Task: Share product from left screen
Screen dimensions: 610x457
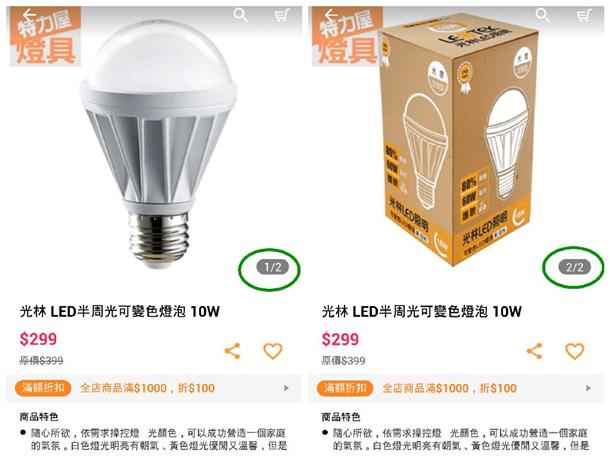Action: coord(233,351)
